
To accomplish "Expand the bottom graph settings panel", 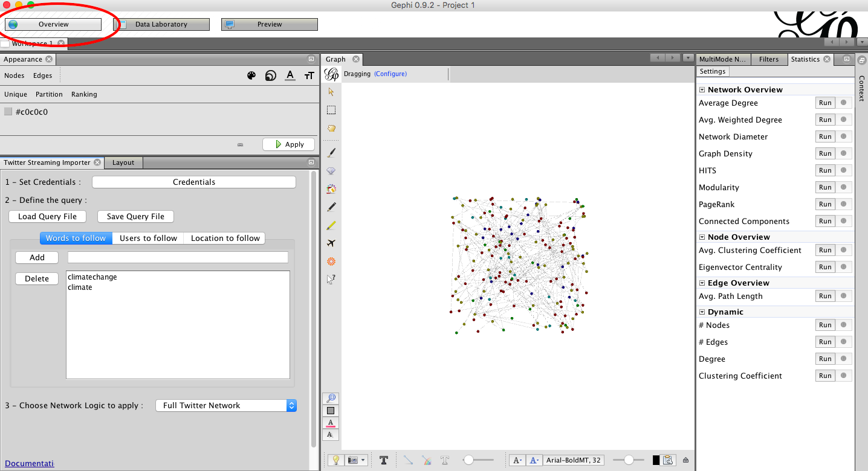I will click(685, 460).
